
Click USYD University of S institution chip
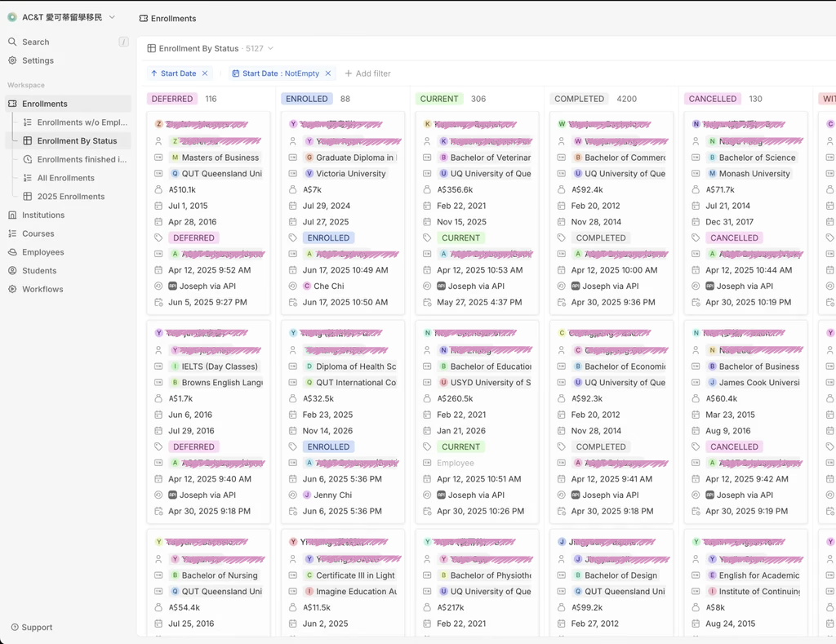pyautogui.click(x=485, y=382)
